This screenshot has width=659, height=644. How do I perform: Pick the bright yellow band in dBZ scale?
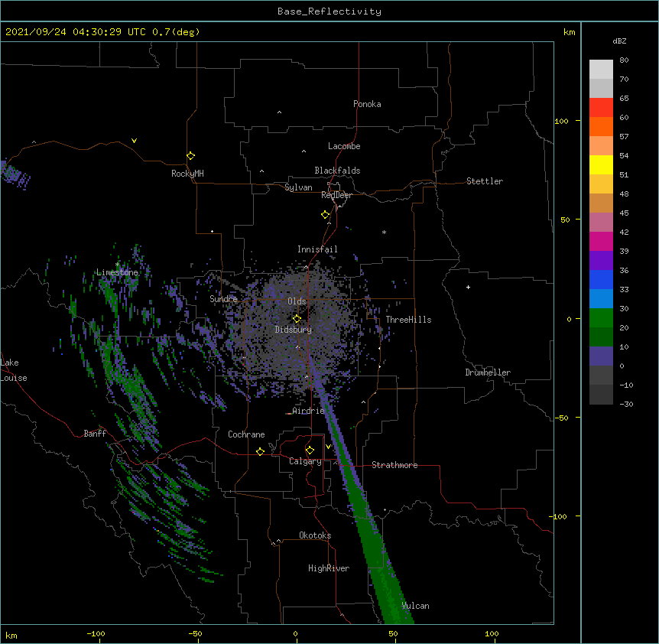601,164
